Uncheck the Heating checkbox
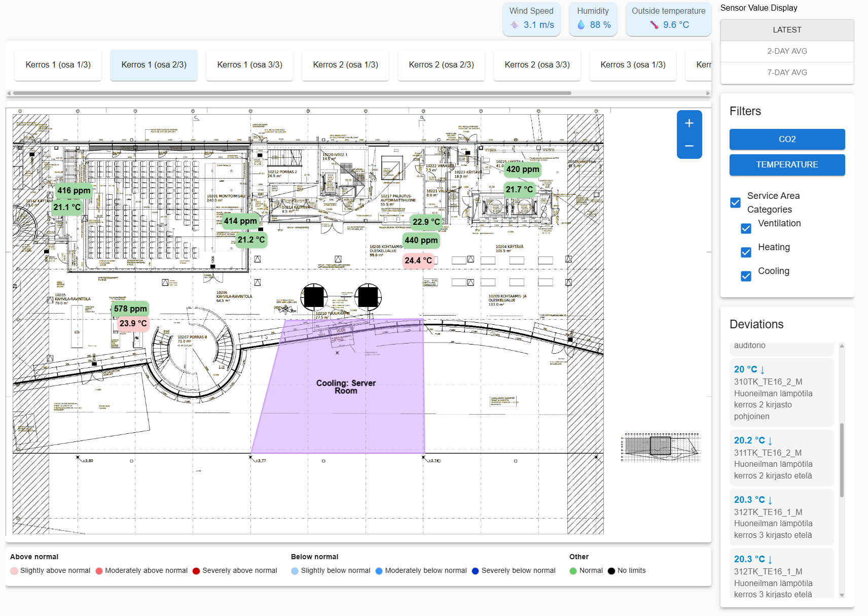Screen dimensions: 868x616 point(746,253)
